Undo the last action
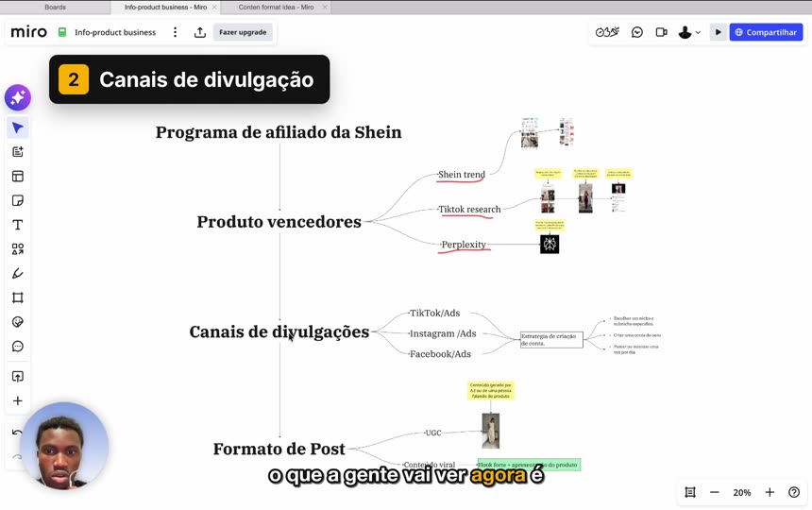Viewport: 812px width, 510px height. point(17,432)
